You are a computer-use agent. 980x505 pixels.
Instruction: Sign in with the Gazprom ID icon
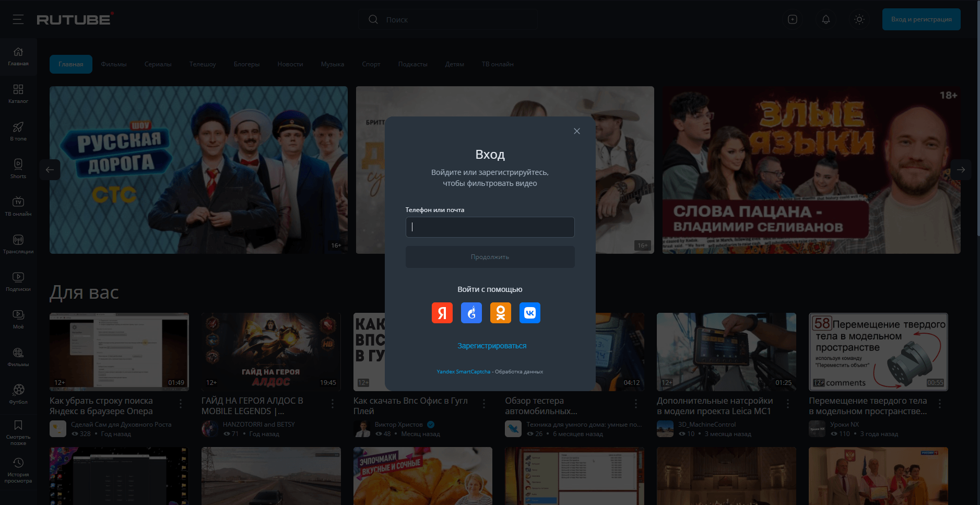click(x=471, y=313)
